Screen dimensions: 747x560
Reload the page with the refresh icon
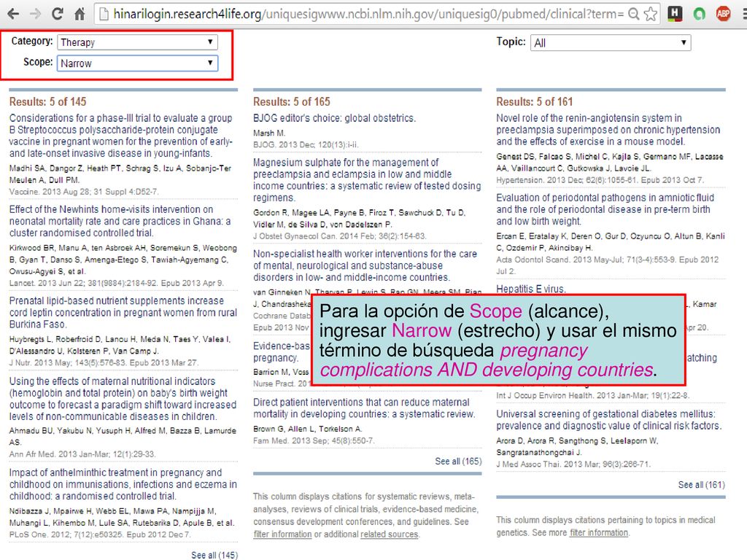[x=57, y=14]
